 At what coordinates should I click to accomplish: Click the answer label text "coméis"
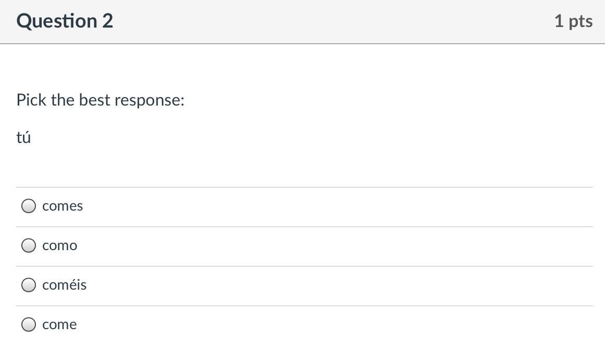coord(65,285)
